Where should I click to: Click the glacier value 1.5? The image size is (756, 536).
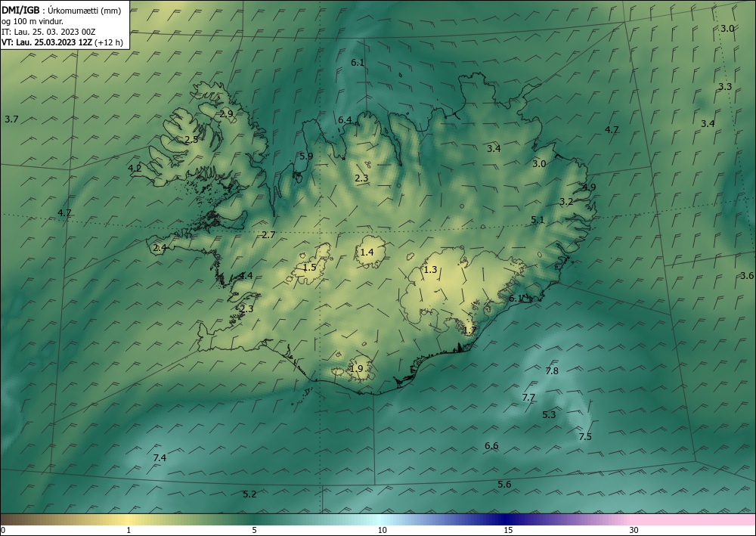click(309, 267)
